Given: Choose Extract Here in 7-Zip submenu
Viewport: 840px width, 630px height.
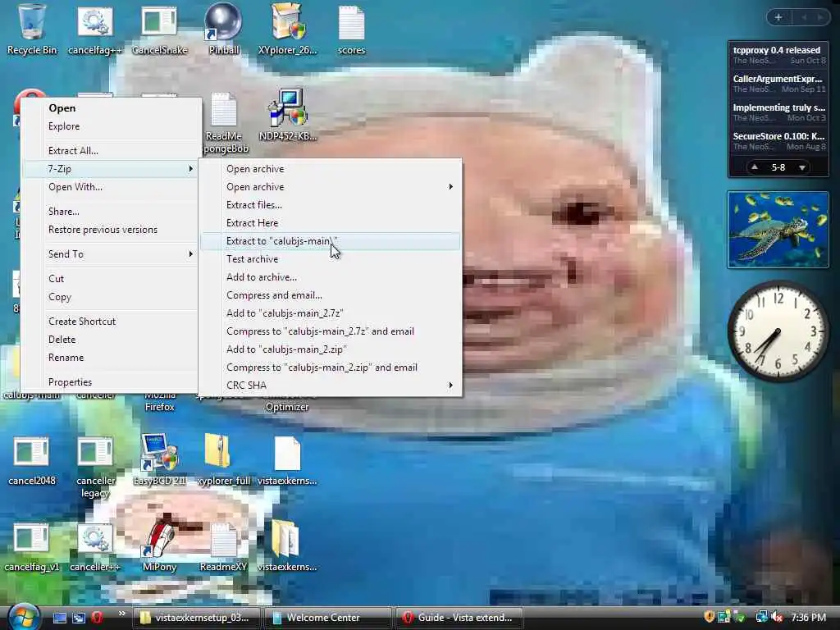Looking at the screenshot, I should coord(330,223).
